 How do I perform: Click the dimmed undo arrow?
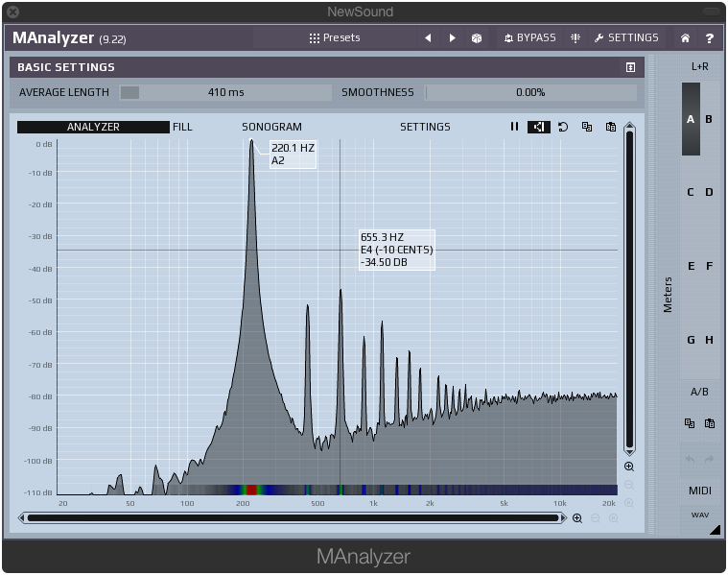690,459
